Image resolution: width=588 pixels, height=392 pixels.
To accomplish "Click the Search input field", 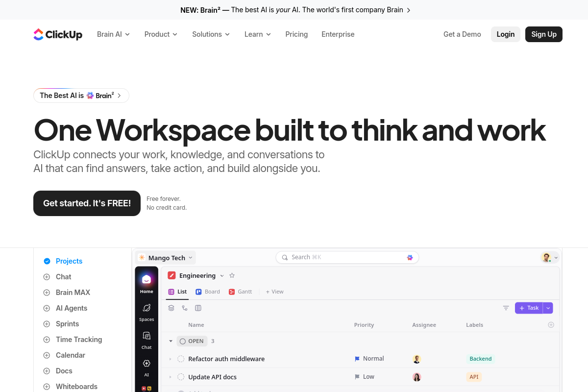I will pos(347,257).
